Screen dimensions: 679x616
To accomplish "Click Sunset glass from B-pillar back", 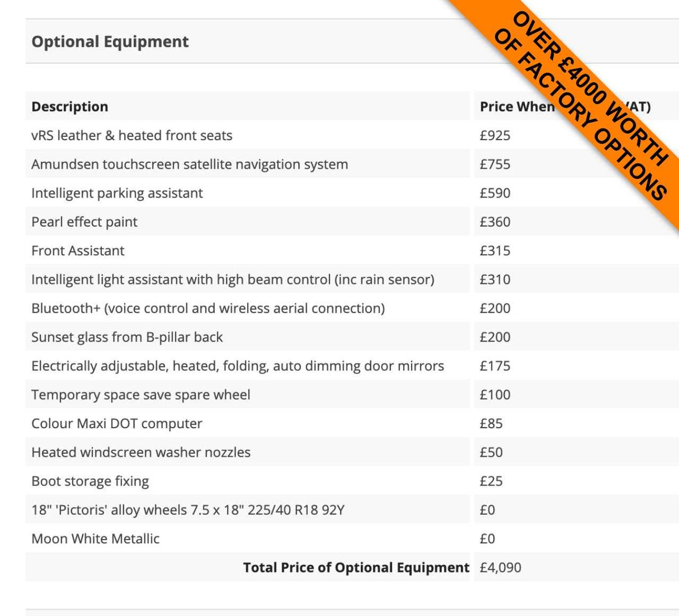I will point(127,337).
